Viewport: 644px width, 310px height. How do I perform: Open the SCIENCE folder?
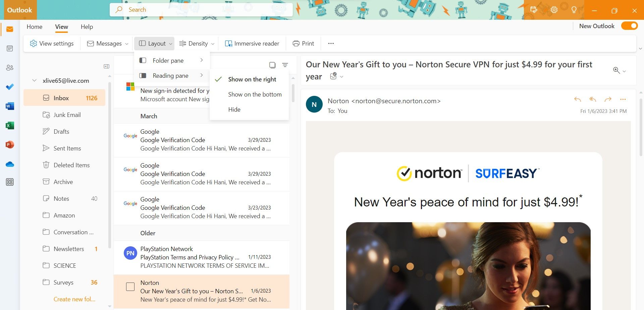64,265
